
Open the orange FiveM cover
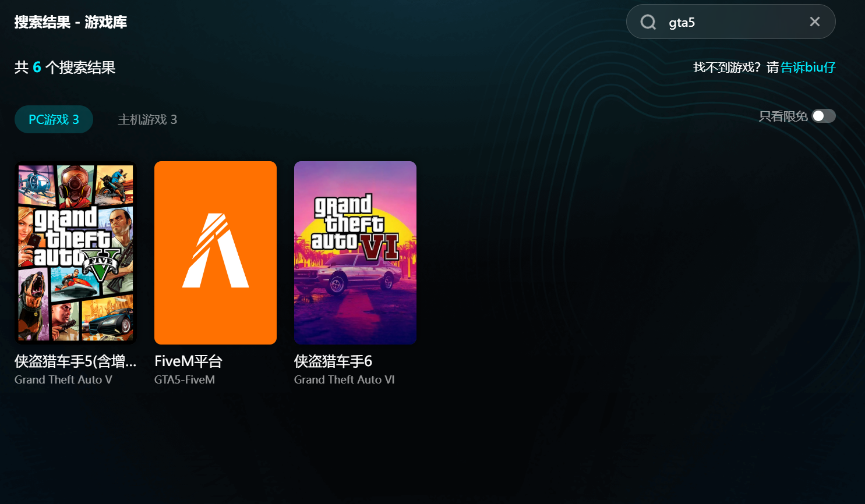(x=216, y=253)
